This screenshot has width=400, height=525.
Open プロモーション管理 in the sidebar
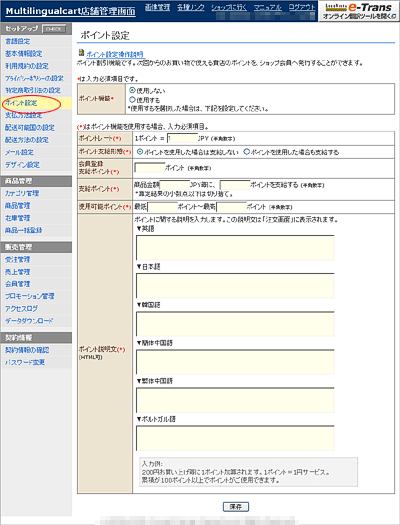pos(29,296)
